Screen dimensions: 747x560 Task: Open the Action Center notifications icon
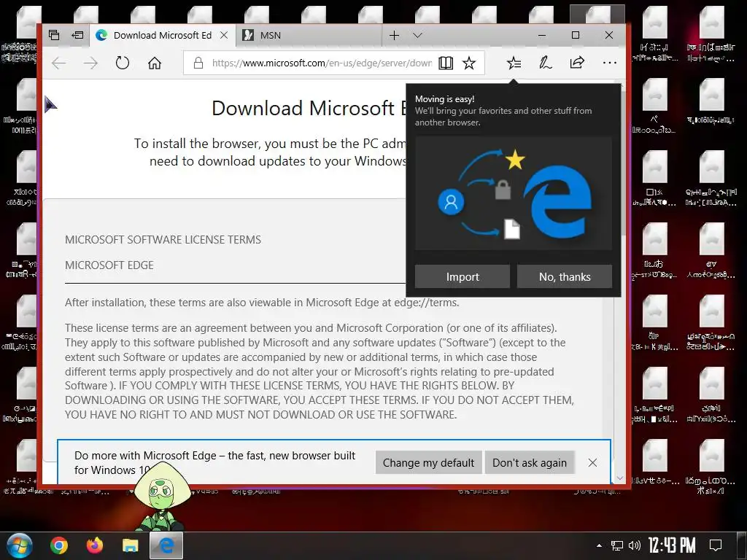coord(716,545)
